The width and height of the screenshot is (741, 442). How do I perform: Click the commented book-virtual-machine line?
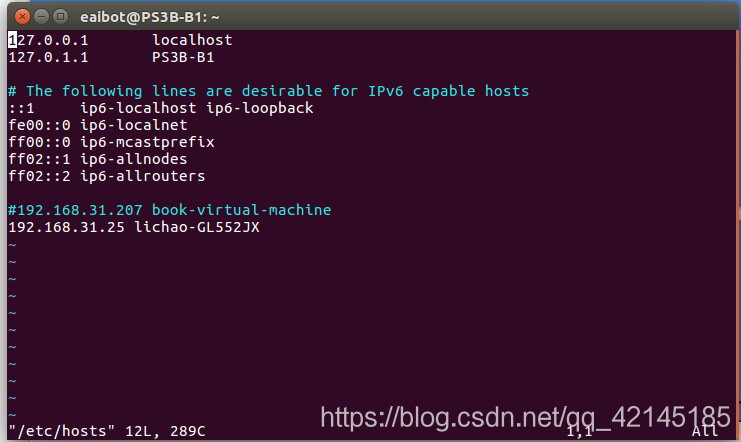170,210
